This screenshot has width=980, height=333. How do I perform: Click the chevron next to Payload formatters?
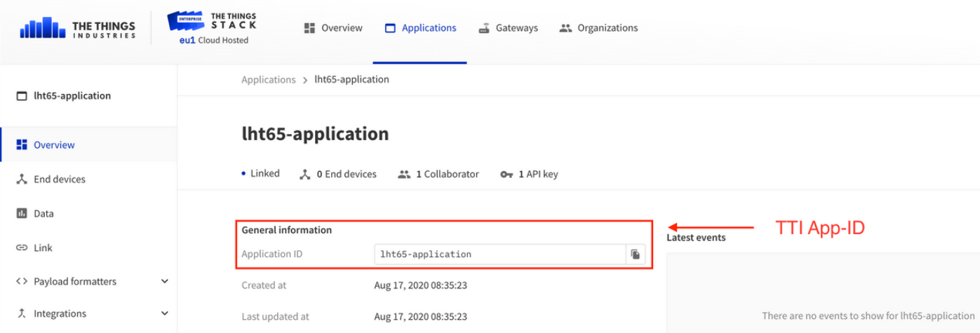click(x=165, y=281)
